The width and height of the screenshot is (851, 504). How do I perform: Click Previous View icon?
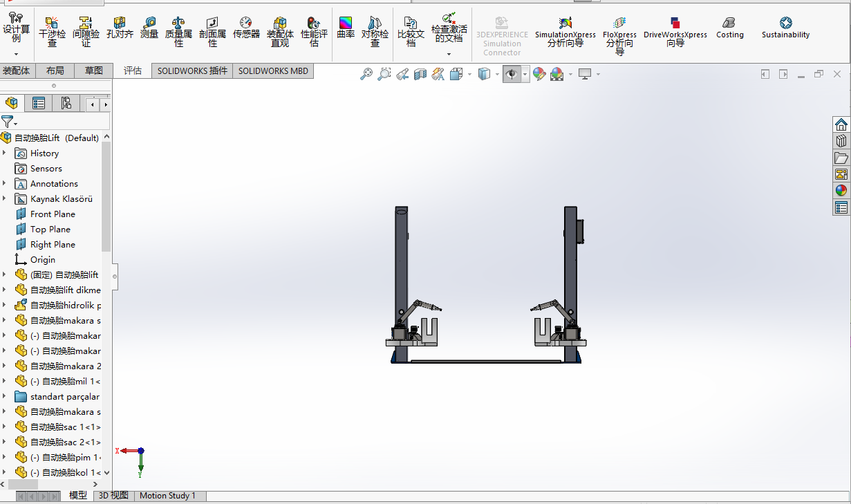tap(402, 74)
